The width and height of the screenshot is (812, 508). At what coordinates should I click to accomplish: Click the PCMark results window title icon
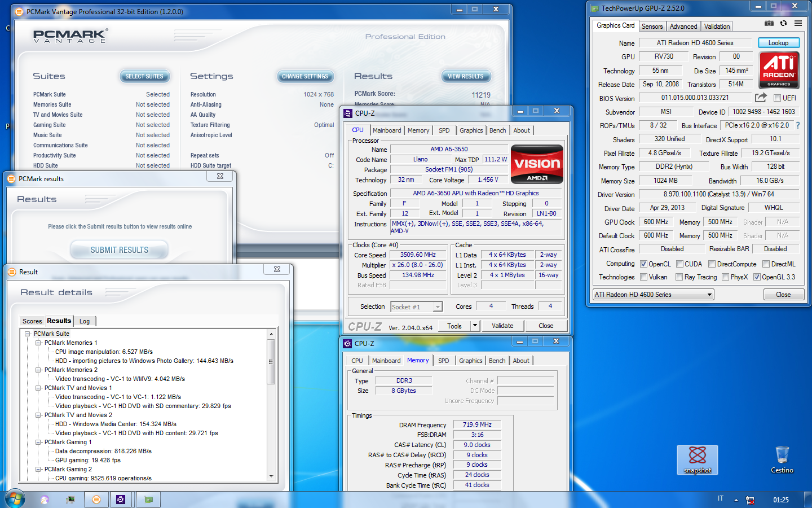(11, 178)
